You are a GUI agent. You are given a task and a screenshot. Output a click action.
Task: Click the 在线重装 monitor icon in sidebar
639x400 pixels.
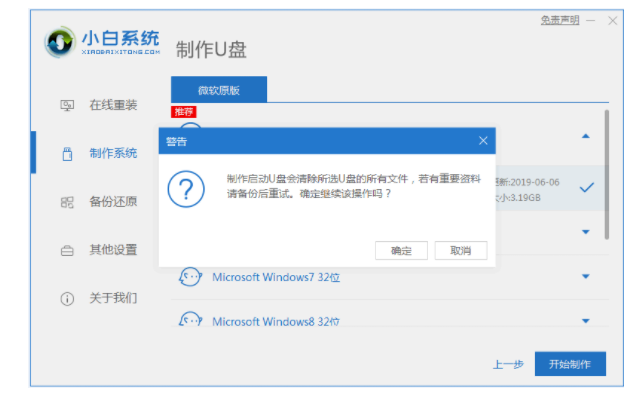tap(68, 105)
